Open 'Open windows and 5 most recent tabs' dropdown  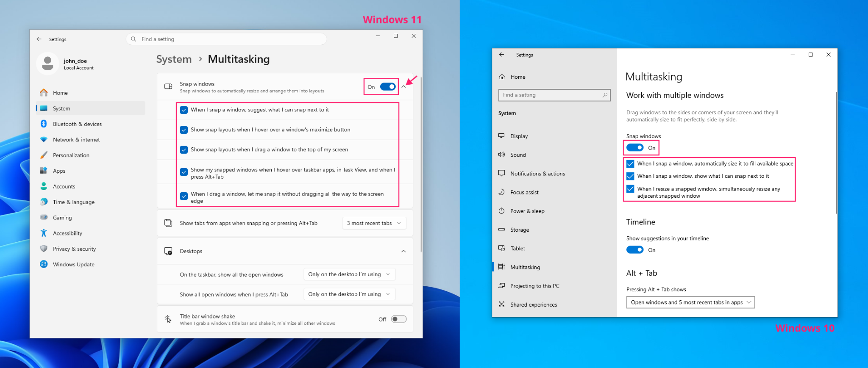pos(690,302)
